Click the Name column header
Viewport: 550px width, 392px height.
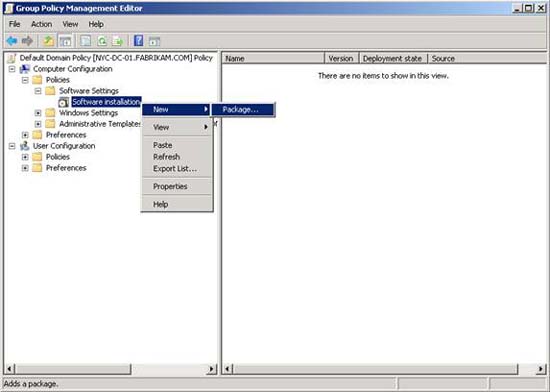[274, 59]
